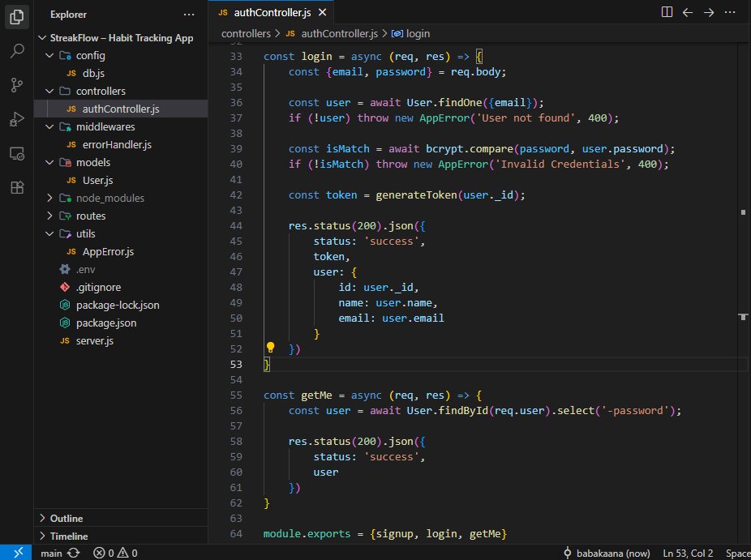Viewport: 751px width, 560px height.
Task: Click 'bcrypt' on line 39
Action: [x=444, y=149]
